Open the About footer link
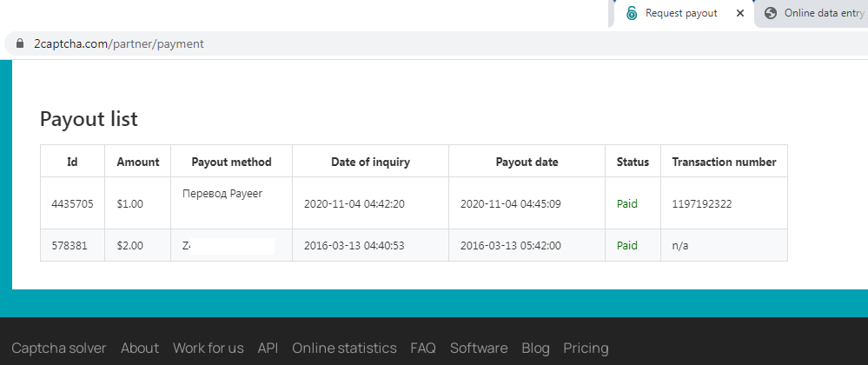The height and width of the screenshot is (365, 868). coord(140,348)
